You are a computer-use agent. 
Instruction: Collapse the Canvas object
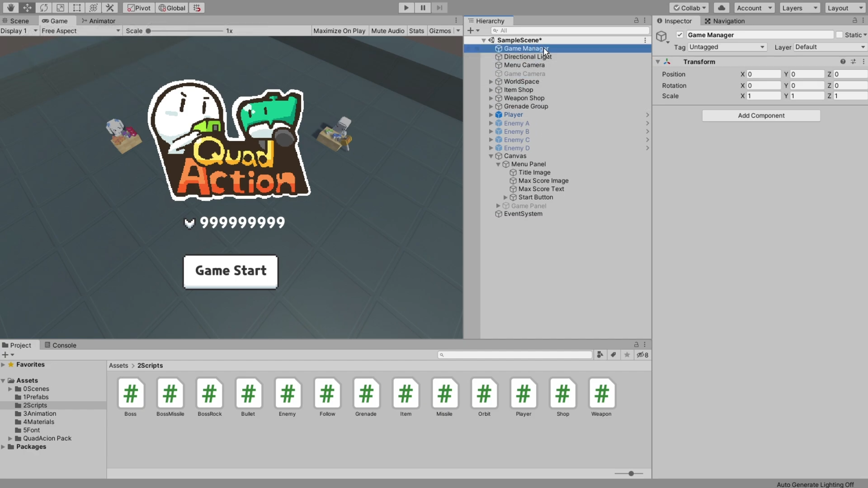coord(491,156)
